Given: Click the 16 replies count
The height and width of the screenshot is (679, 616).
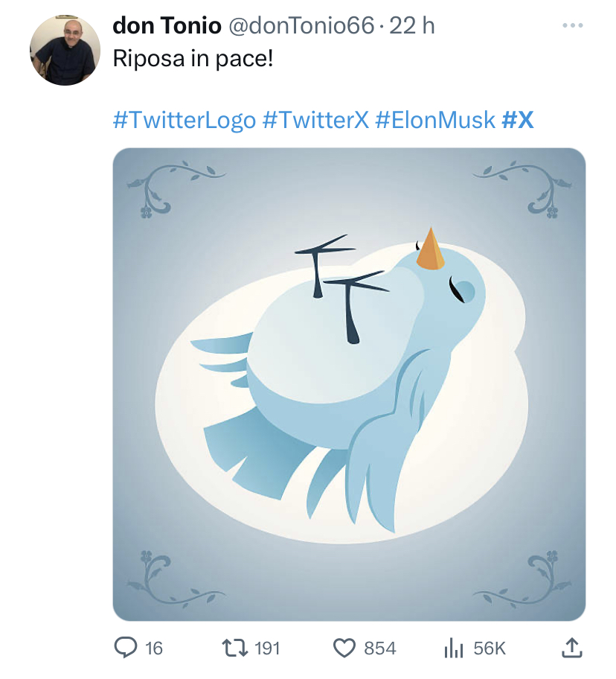Looking at the screenshot, I should [154, 648].
